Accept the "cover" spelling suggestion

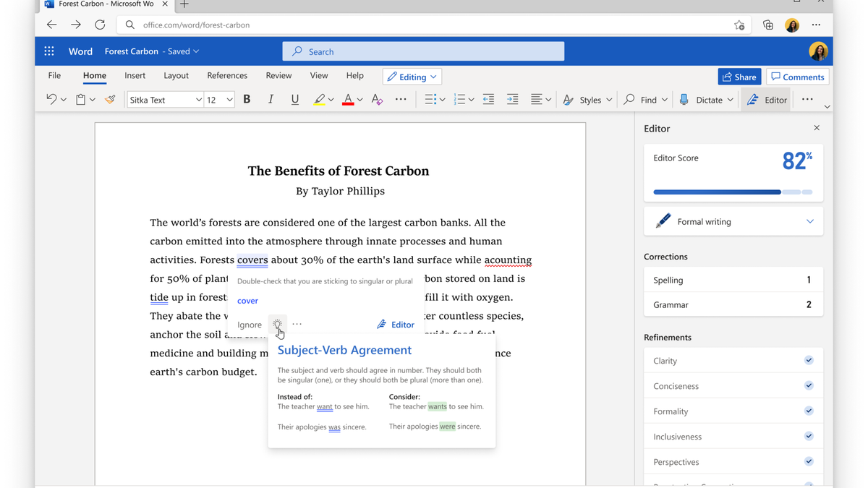247,300
